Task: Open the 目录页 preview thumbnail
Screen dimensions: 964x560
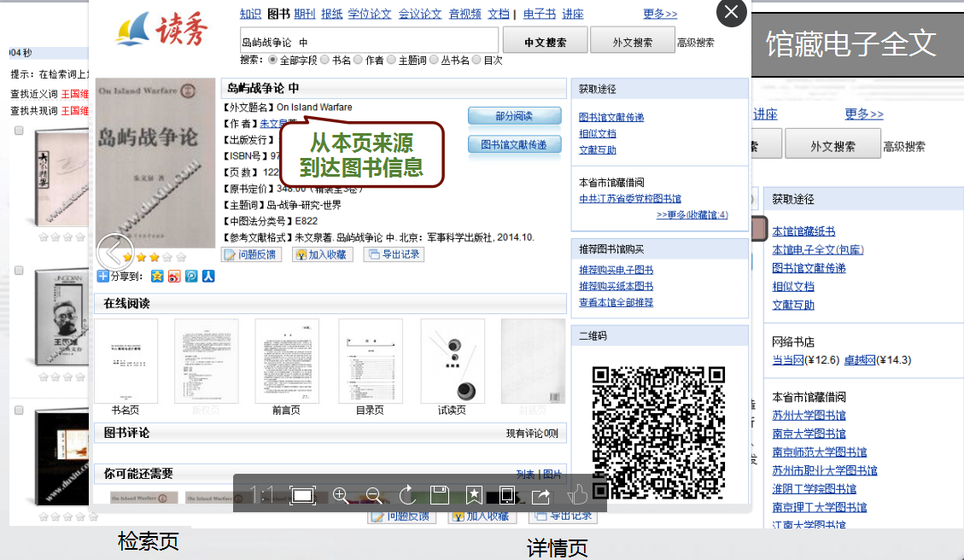Action: 371,359
